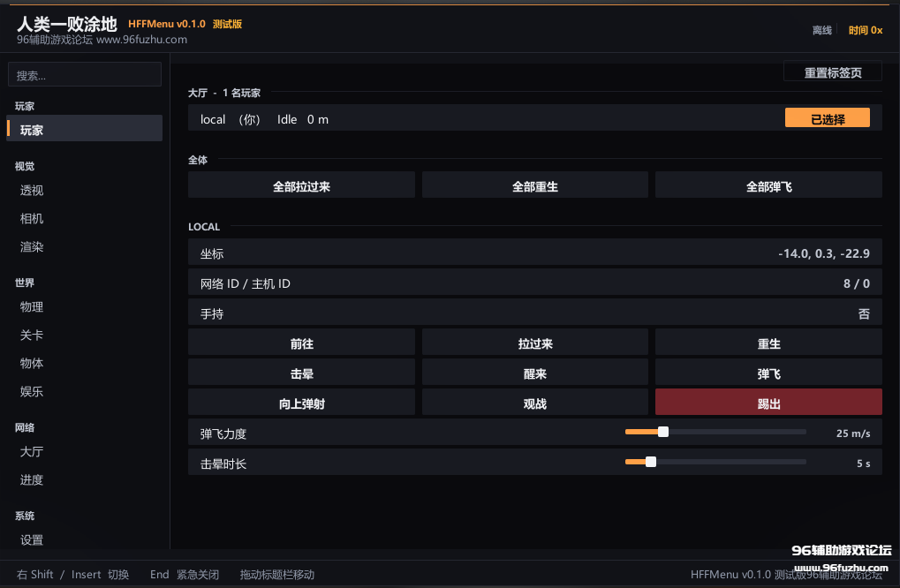Select the local (你) player row

(535, 118)
